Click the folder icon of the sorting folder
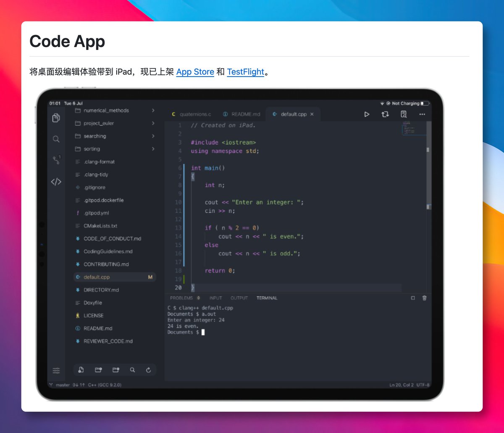Viewport: 504px width, 433px height. click(78, 149)
